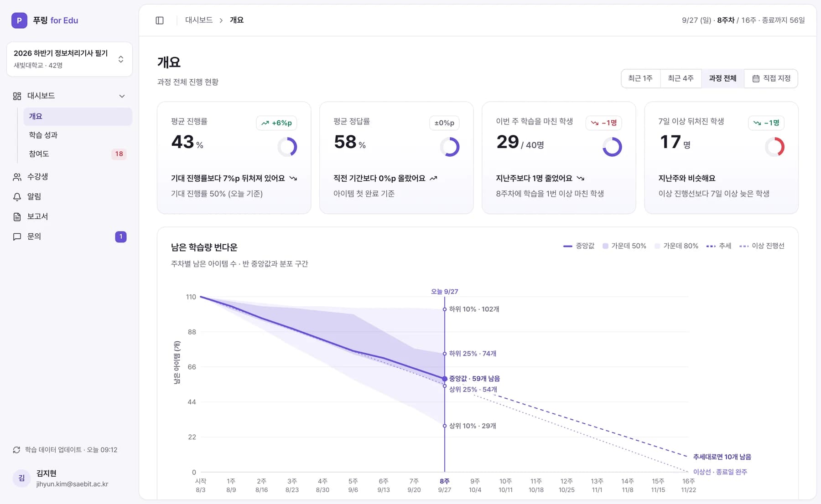Click 이번 주 학습 donut ring
Viewport: 821px width, 504px height.
point(612,147)
